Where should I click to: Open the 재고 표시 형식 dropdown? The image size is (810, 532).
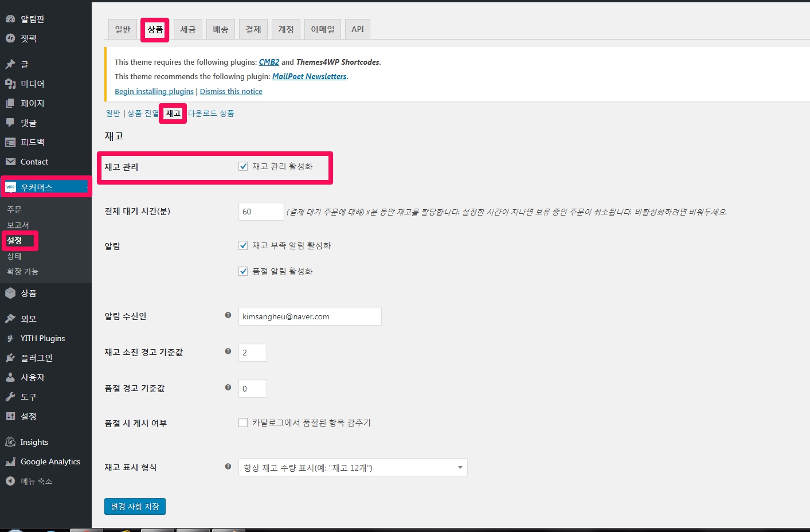pyautogui.click(x=353, y=468)
